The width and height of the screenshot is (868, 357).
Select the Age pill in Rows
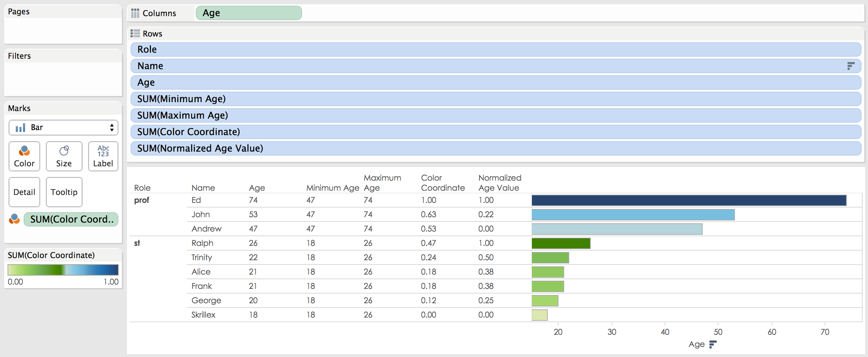pyautogui.click(x=496, y=82)
